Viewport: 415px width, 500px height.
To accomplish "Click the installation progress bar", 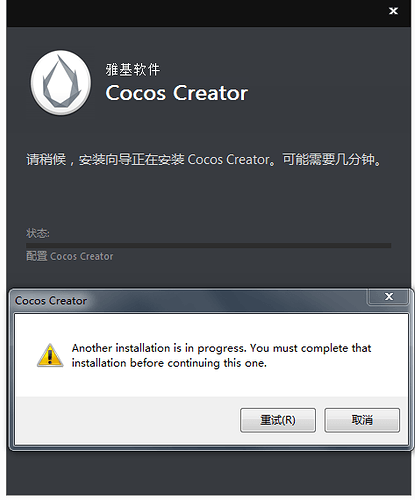I will point(209,245).
